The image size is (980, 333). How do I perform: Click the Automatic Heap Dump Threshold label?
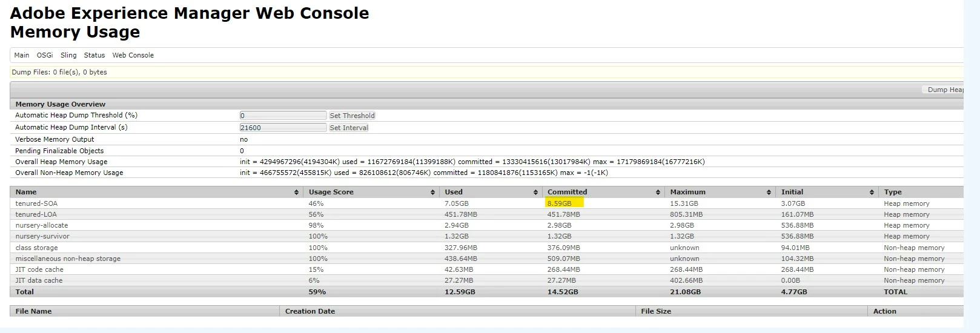pyautogui.click(x=76, y=115)
